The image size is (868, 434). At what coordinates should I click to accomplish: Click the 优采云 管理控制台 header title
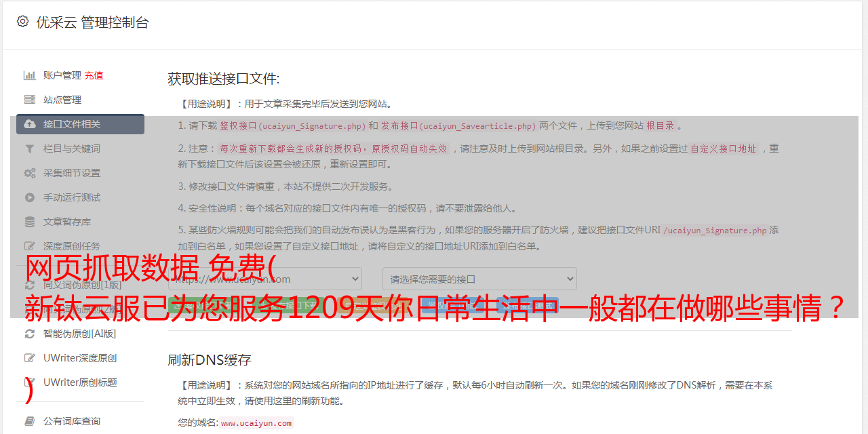(x=92, y=22)
